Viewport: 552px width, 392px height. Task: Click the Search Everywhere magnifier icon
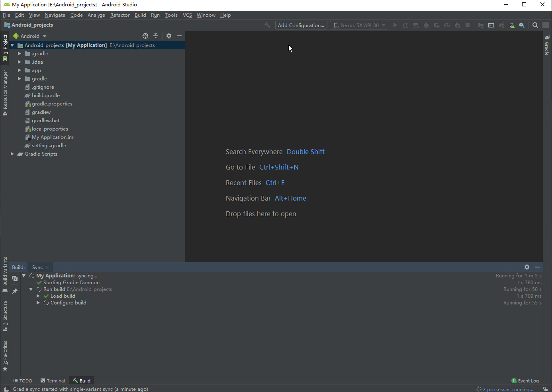535,25
